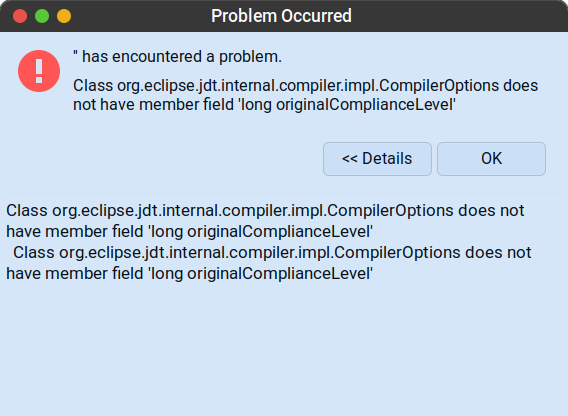Click the second details line starting 'have member field'
Image resolution: width=568 pixels, height=416 pixels.
point(189,232)
